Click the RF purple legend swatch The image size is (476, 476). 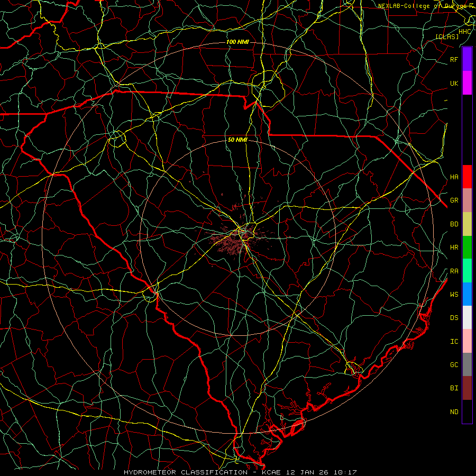[467, 59]
